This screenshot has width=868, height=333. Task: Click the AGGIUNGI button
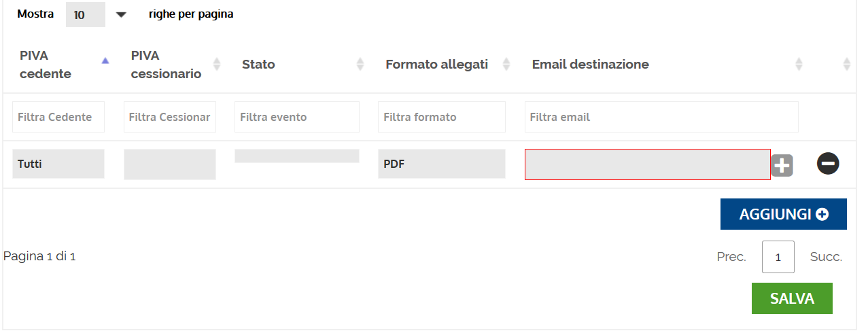[x=784, y=214]
